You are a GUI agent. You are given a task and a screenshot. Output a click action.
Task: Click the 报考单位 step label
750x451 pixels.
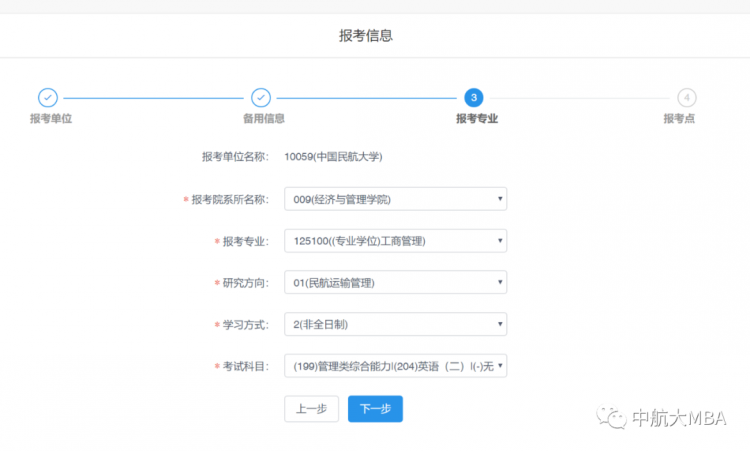click(51, 119)
